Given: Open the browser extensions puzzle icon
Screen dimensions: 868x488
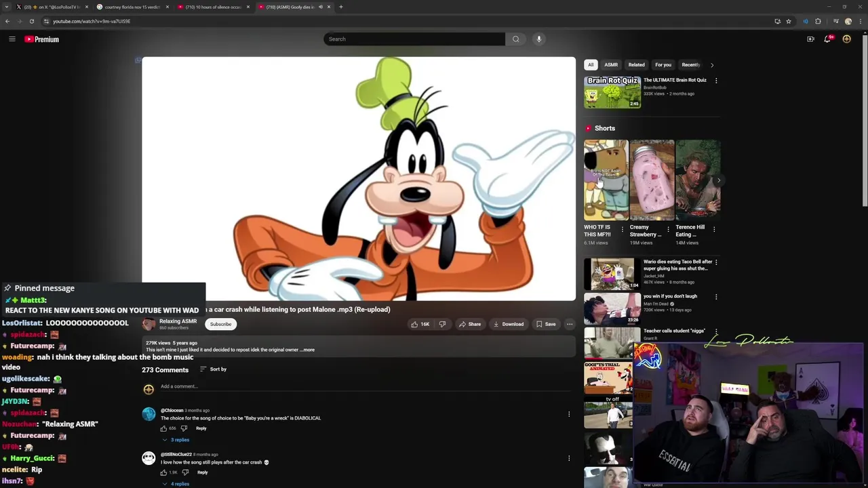Looking at the screenshot, I should pos(818,21).
